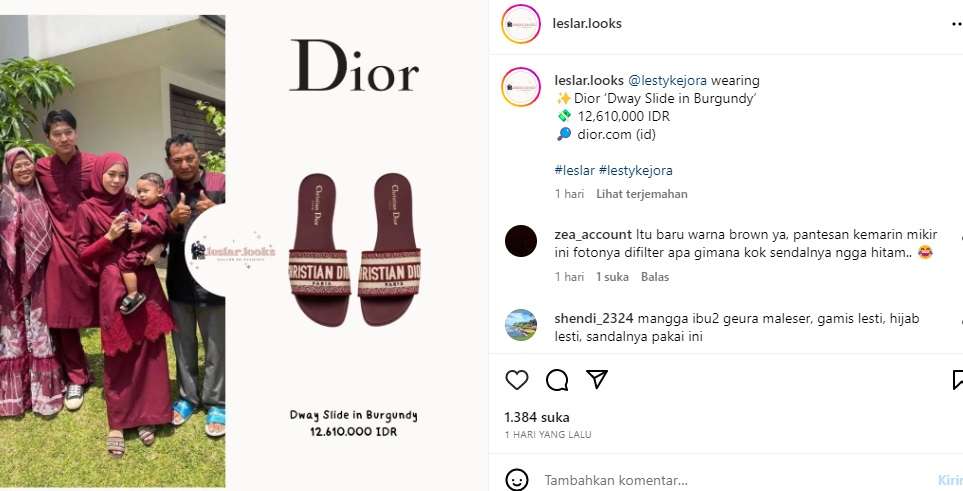Open more options three-dot menu

(x=957, y=24)
